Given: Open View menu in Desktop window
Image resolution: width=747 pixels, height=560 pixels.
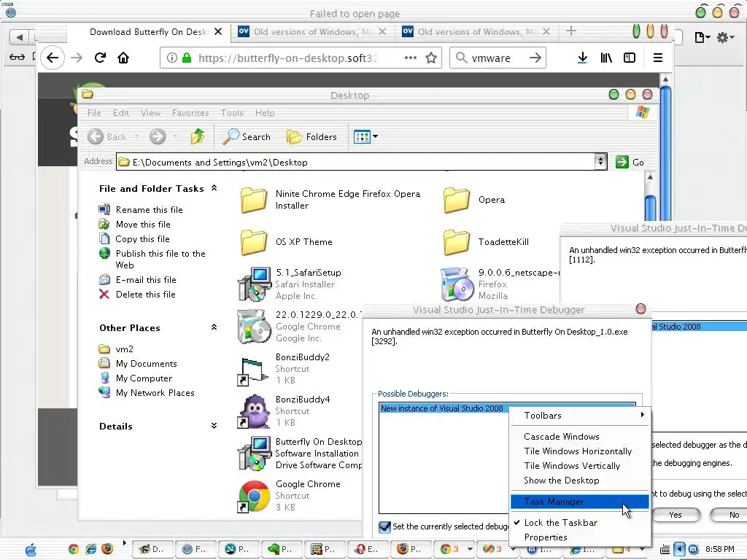Looking at the screenshot, I should [x=150, y=113].
